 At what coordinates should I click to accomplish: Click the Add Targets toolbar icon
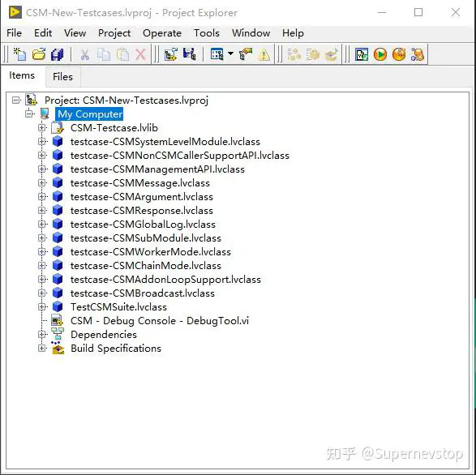click(171, 54)
